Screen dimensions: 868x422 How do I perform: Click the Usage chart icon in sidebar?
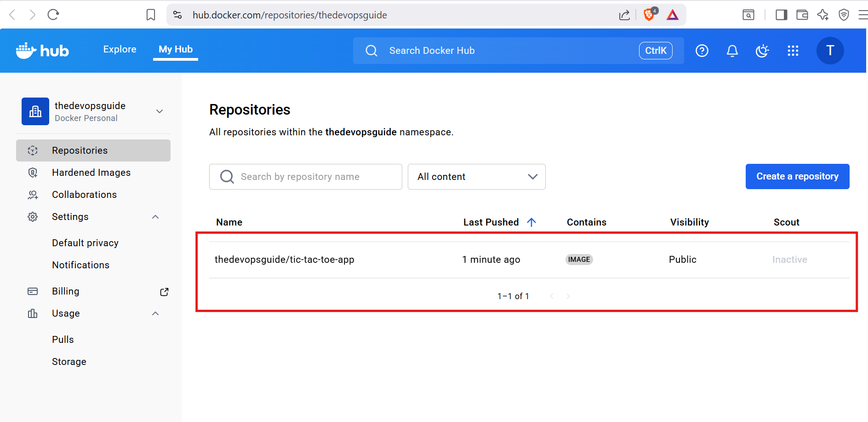click(x=32, y=313)
